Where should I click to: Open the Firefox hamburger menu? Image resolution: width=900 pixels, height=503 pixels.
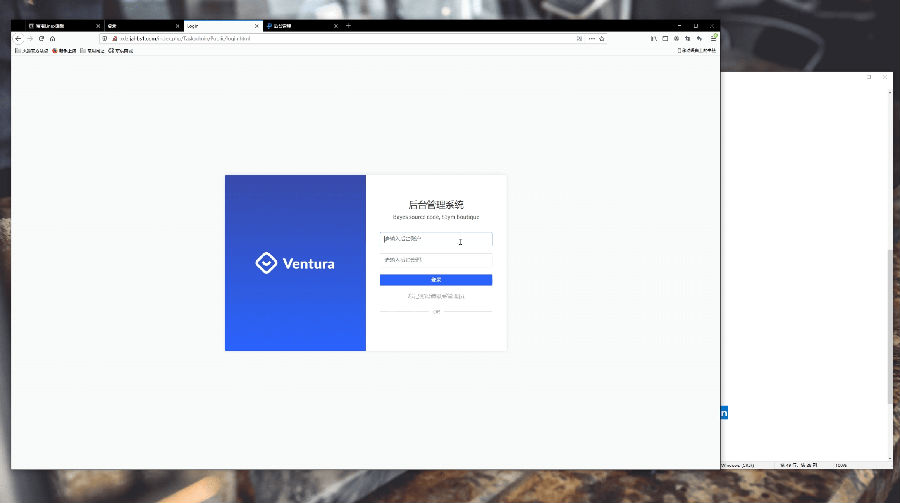click(x=714, y=38)
